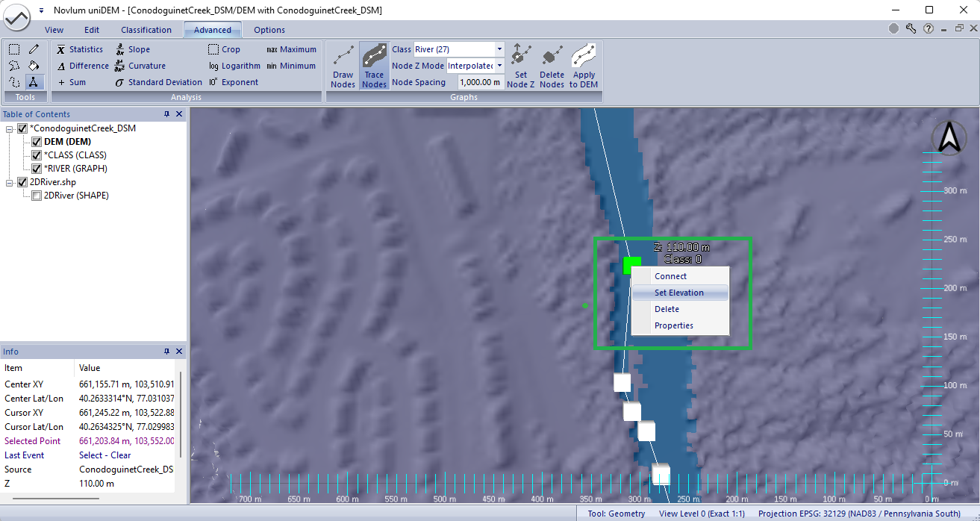Apply the Logarithm function

(234, 66)
